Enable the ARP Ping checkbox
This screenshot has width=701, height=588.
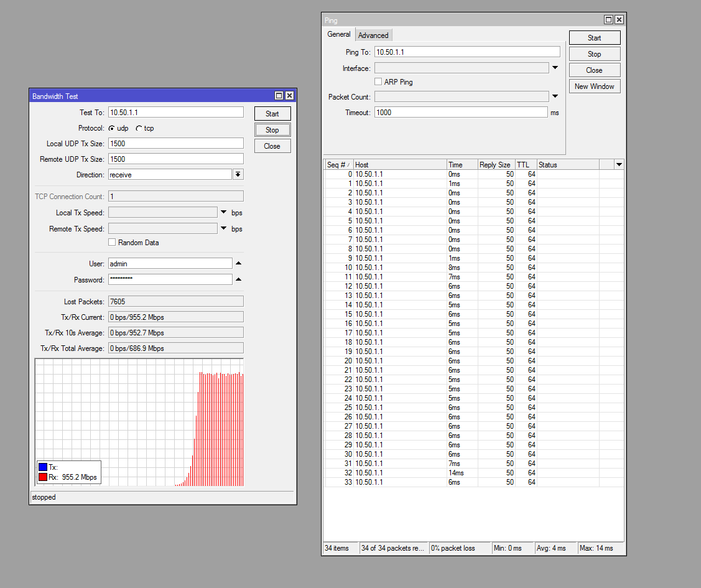[x=378, y=82]
